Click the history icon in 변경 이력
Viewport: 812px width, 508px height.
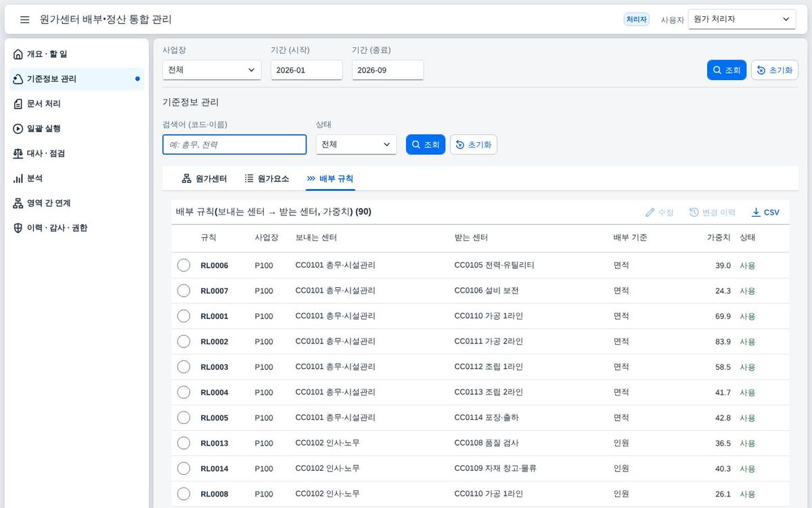694,212
